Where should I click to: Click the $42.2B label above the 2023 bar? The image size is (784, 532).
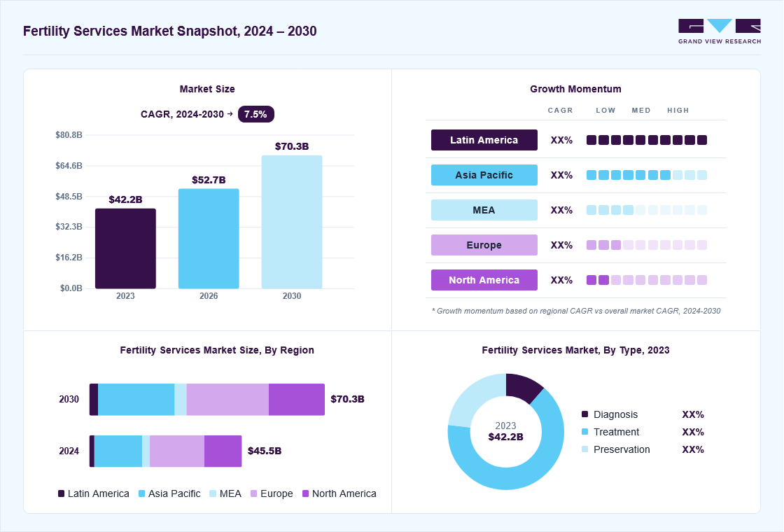coord(125,199)
